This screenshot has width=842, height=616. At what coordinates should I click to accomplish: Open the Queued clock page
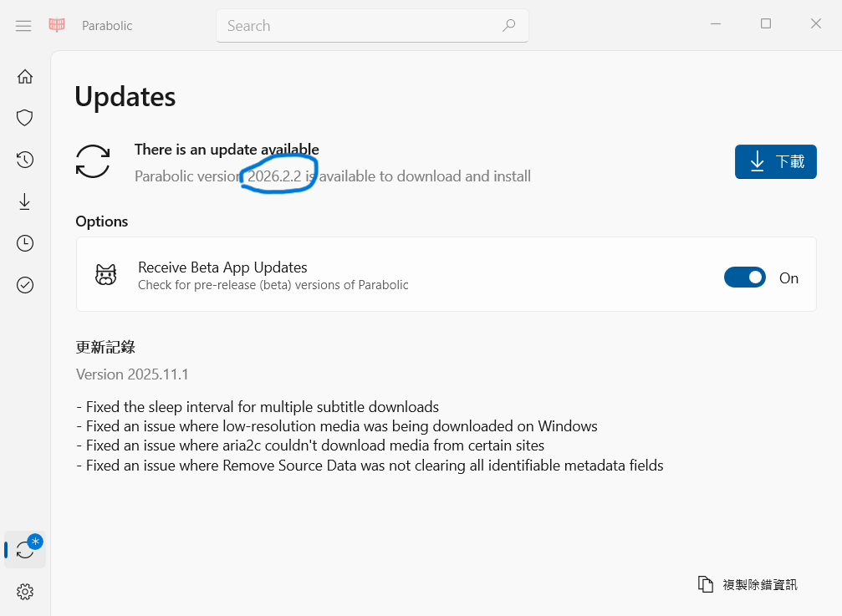coord(25,243)
